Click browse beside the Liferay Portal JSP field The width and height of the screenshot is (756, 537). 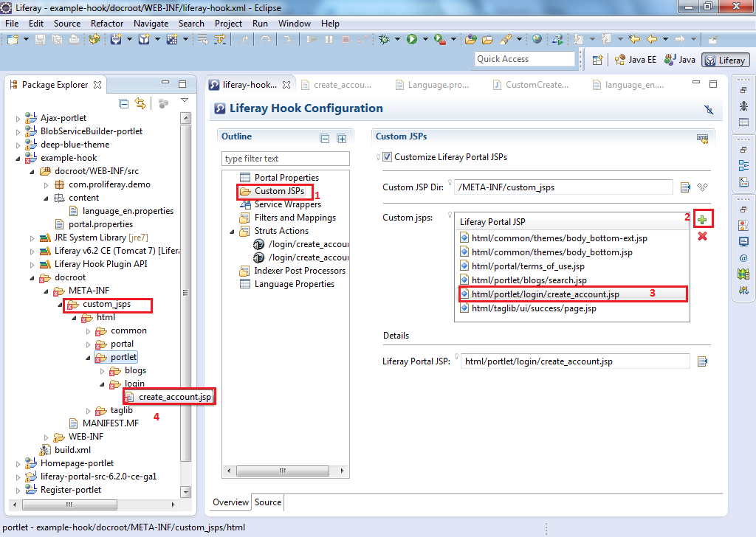coord(702,361)
